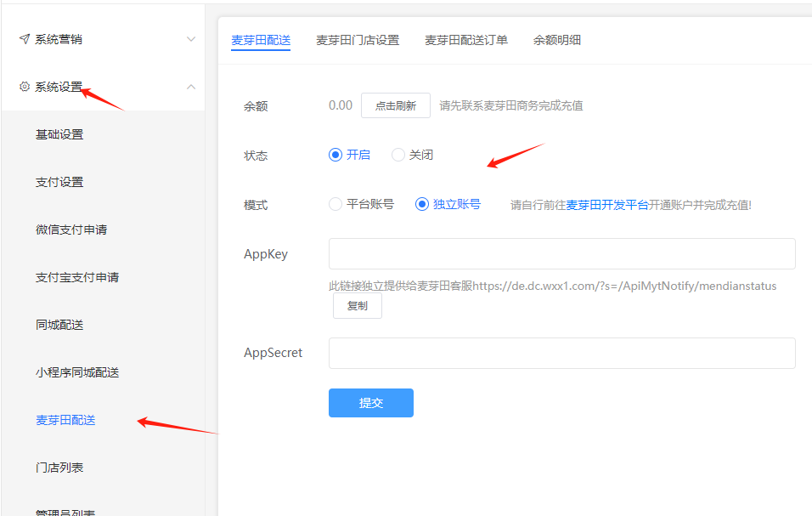Select the 关闭 status radio button
The height and width of the screenshot is (516, 812).
pos(398,155)
